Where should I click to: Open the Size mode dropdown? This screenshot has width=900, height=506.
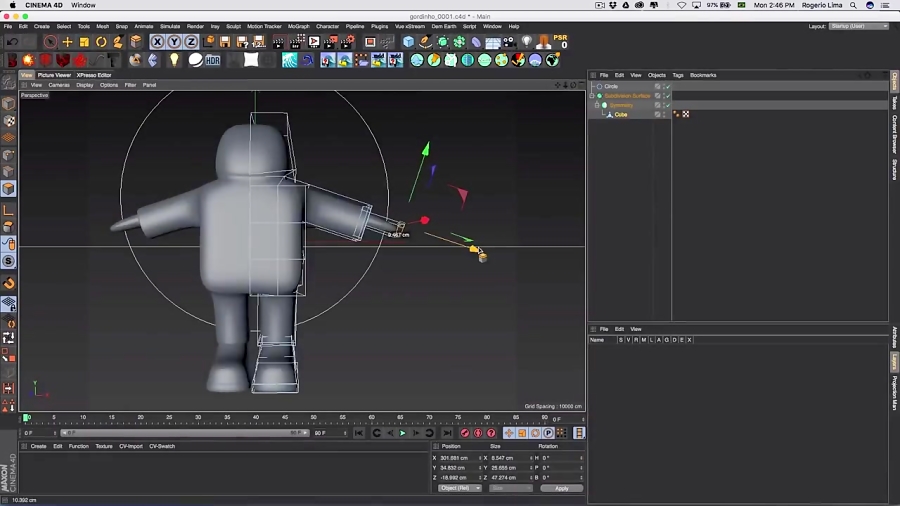click(510, 488)
